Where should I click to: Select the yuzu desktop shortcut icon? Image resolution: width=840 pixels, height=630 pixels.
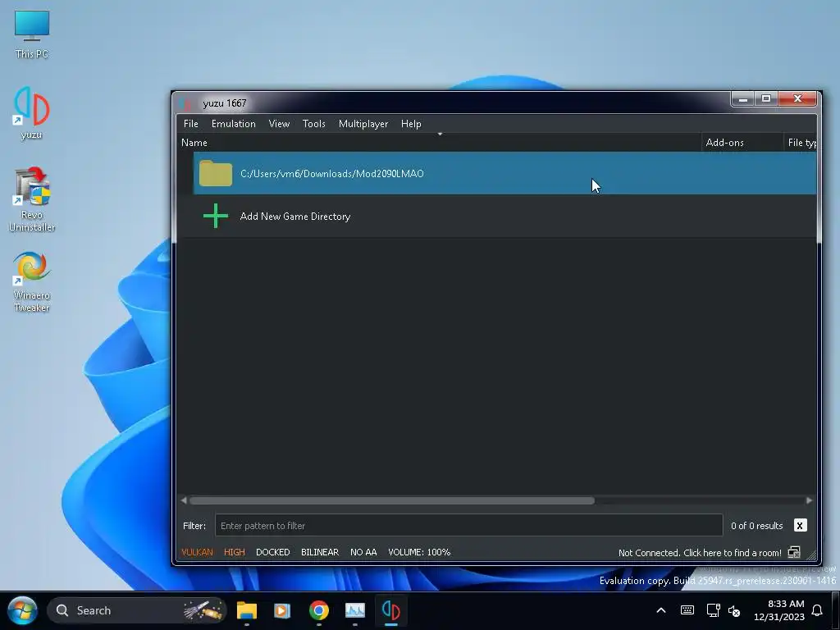[32, 113]
